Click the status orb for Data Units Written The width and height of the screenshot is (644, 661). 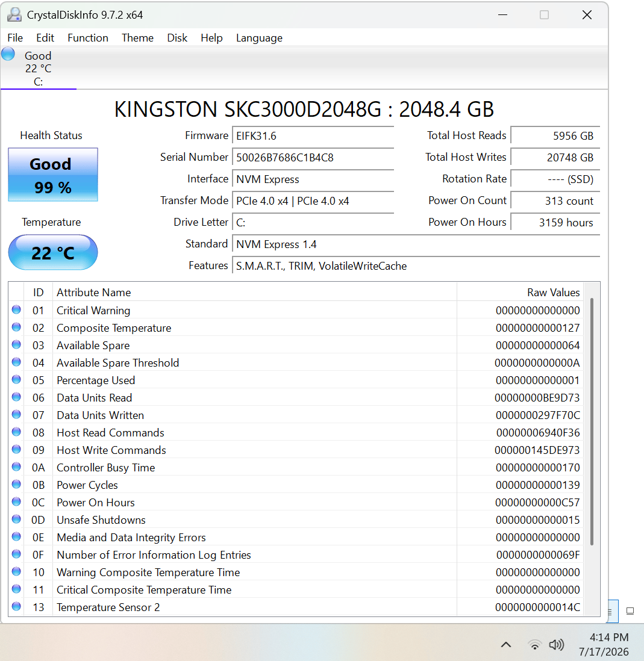pos(16,414)
